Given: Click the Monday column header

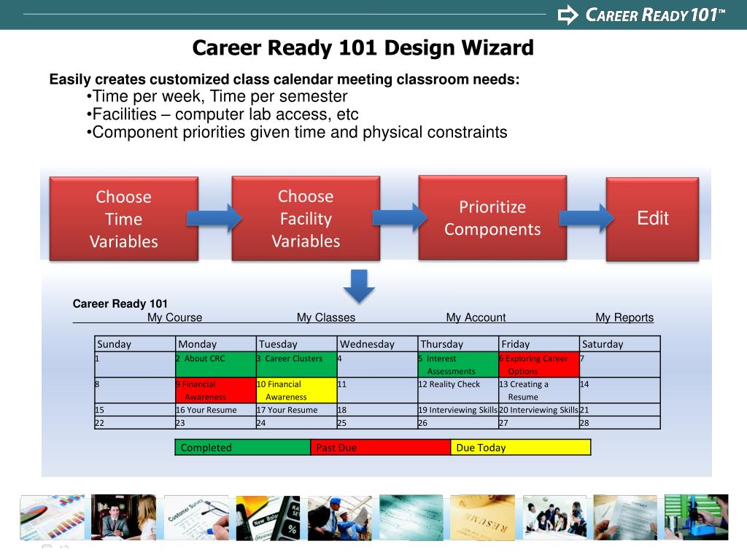Looking at the screenshot, I should coord(216,344).
